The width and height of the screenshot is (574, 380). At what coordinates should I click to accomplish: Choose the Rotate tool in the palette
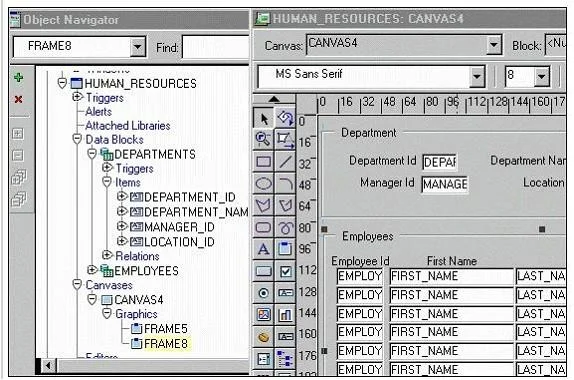coord(285,119)
